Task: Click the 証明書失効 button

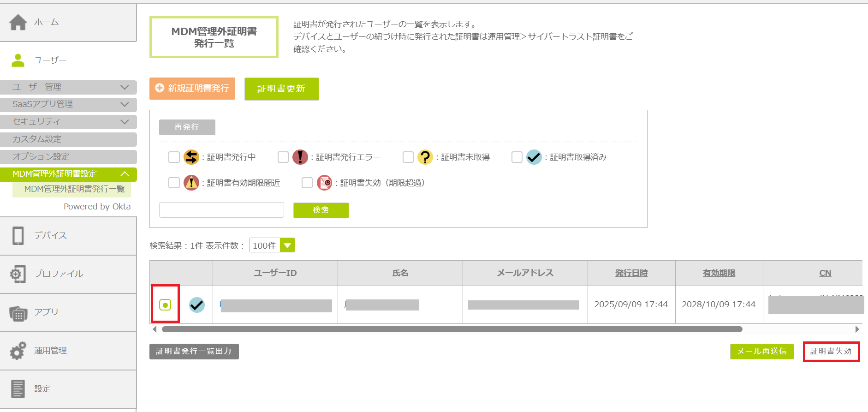Action: click(x=831, y=352)
